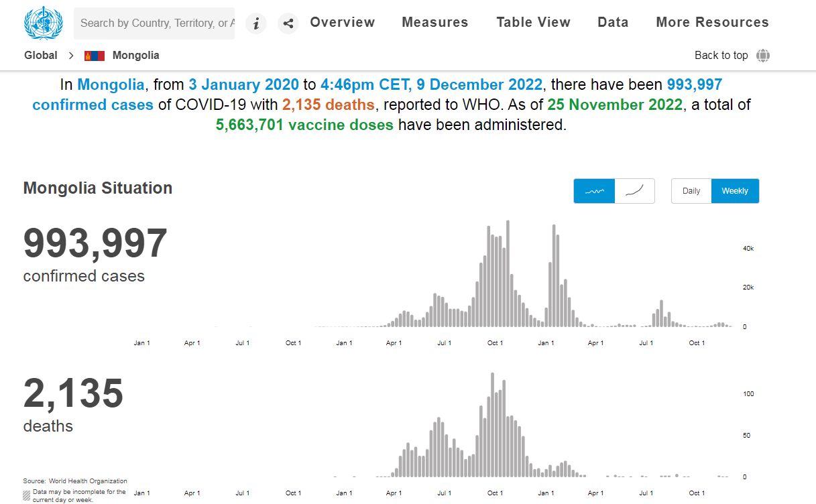Select the fluctuating line chart view icon
The height and width of the screenshot is (504, 816).
(x=594, y=191)
